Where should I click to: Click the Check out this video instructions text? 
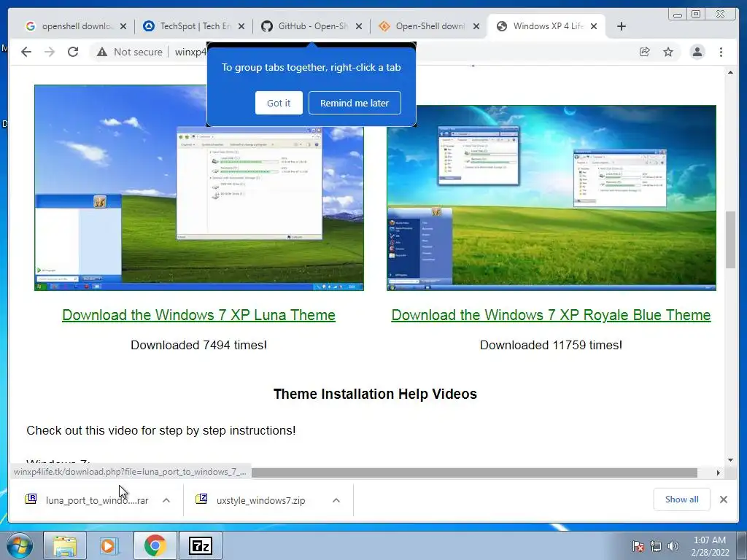tap(161, 430)
